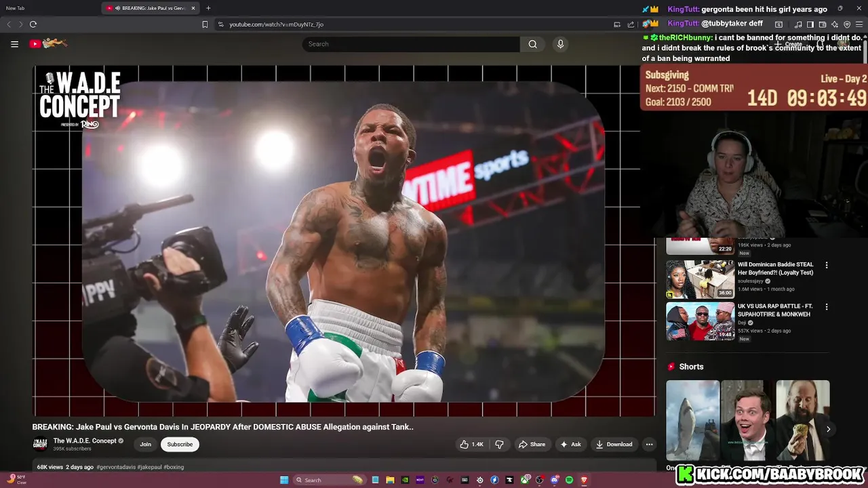
Task: Click Will Dominican Baddie STEAL title text
Action: coord(776,268)
